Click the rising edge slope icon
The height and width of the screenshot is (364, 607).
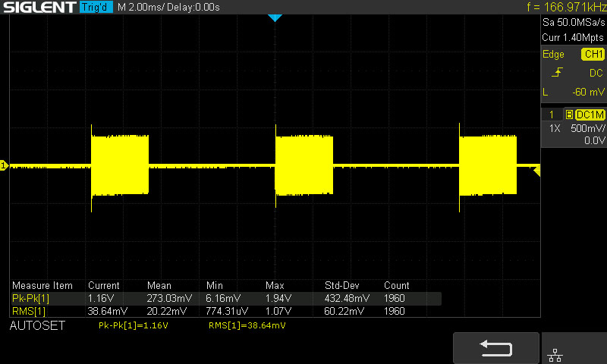coord(557,72)
